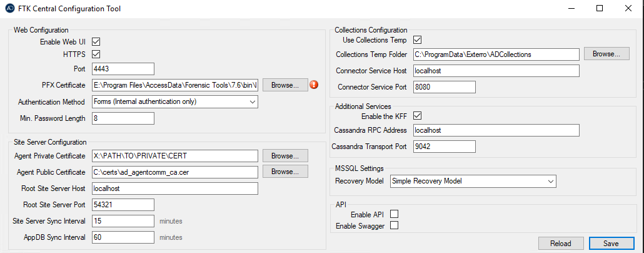This screenshot has width=644, height=253.
Task: Minimize the FTK Central Configuration Tool window
Action: tap(572, 8)
